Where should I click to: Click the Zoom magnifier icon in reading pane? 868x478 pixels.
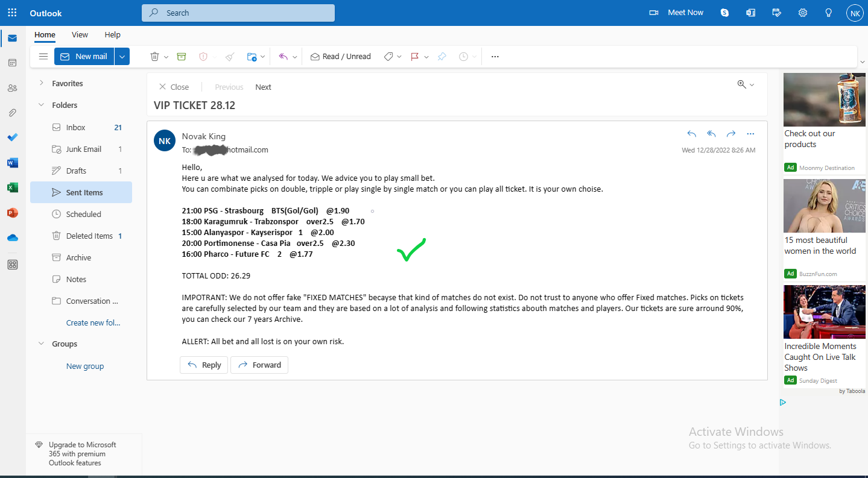pos(742,84)
